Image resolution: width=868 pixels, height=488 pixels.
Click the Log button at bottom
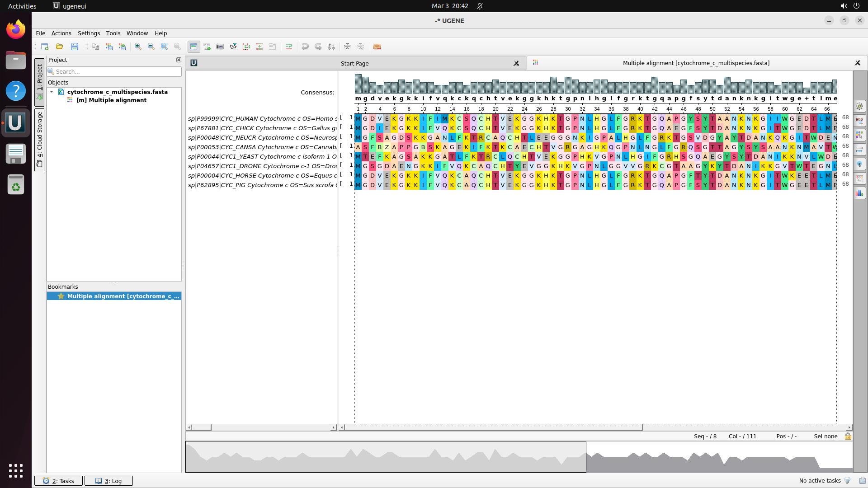tap(109, 481)
